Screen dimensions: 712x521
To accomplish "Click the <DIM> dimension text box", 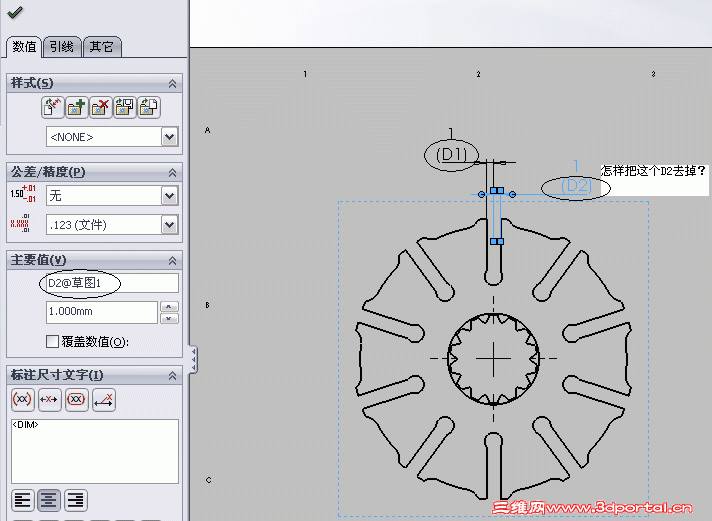I will tap(95, 451).
